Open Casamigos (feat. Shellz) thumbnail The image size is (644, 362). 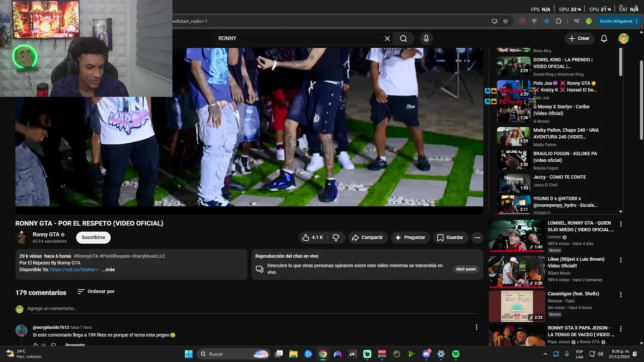click(x=517, y=306)
